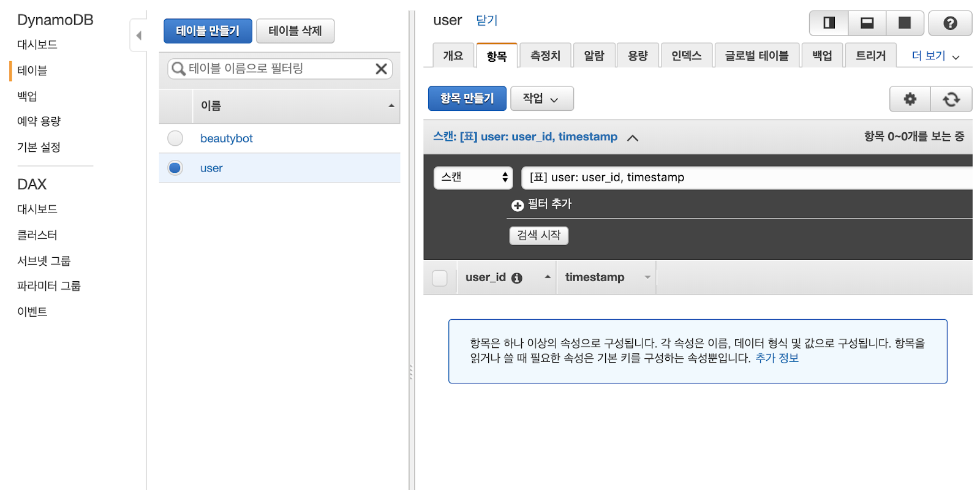The height and width of the screenshot is (490, 980).
Task: Click the 테이블 만들기 create table button
Action: 208,31
